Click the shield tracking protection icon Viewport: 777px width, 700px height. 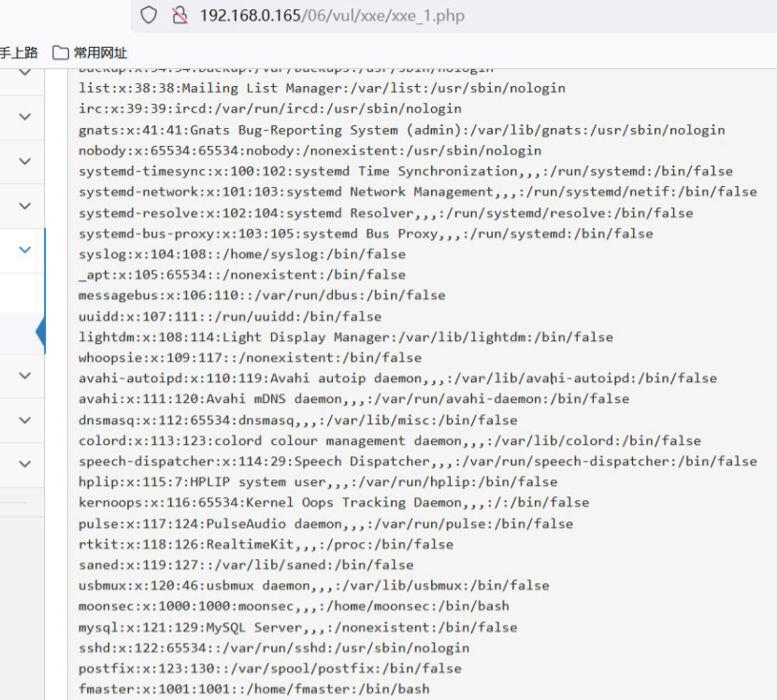[x=149, y=15]
